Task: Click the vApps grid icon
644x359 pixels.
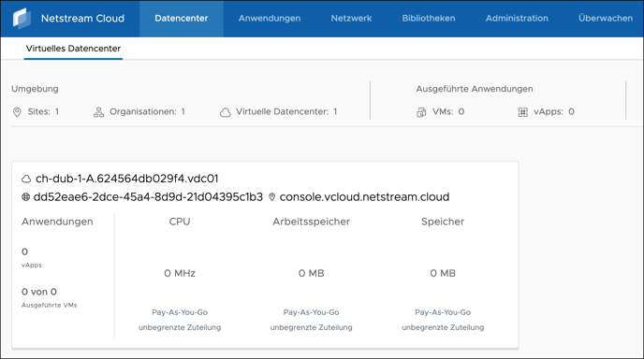Action: coord(523,112)
